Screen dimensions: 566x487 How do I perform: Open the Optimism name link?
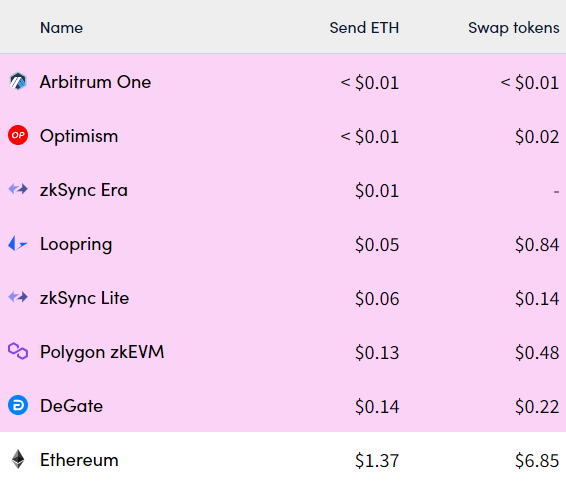point(79,136)
